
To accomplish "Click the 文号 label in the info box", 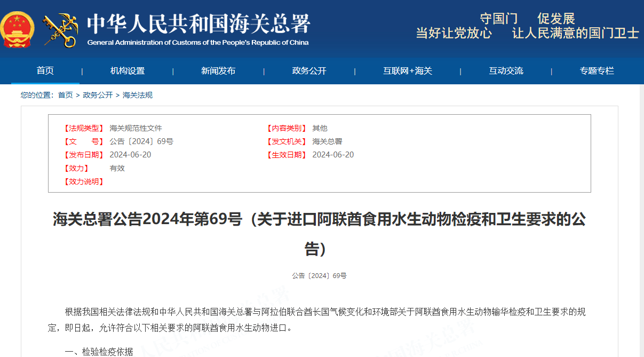I will [84, 141].
